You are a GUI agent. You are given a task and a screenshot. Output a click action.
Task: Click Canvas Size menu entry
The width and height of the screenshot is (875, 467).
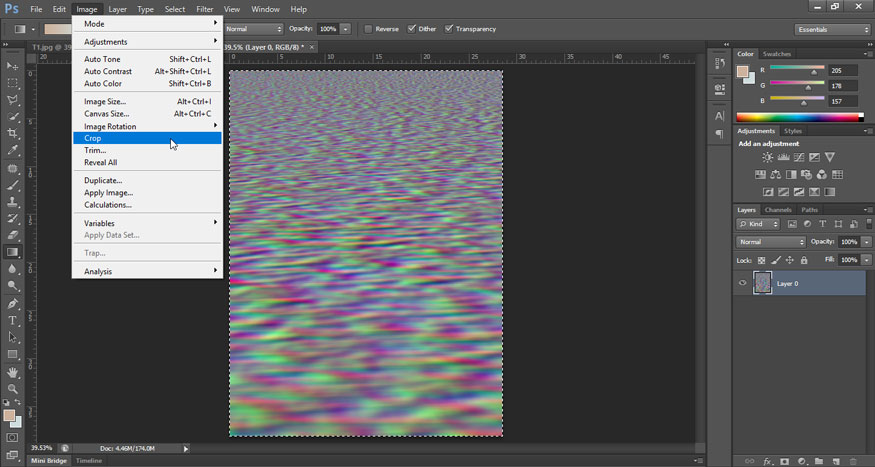106,114
